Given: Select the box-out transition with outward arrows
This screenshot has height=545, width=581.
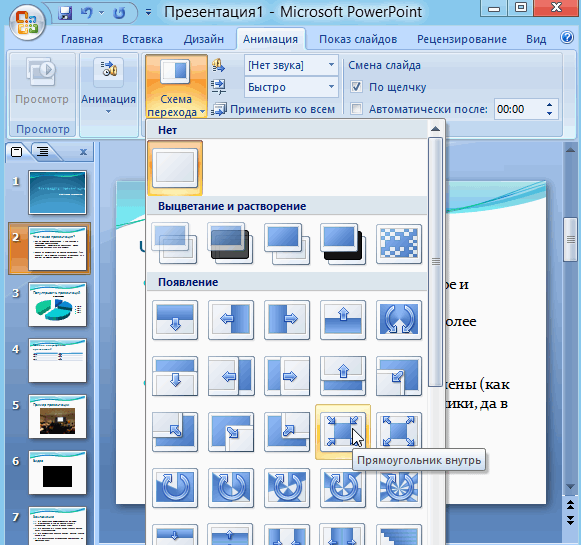Looking at the screenshot, I should (399, 432).
